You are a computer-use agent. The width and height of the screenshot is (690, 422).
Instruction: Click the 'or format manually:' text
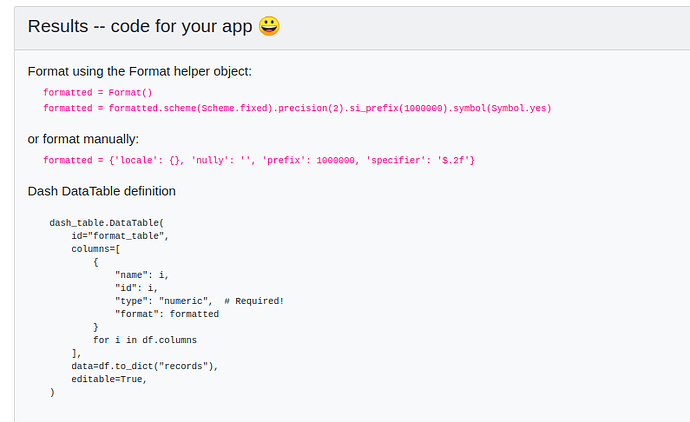[83, 139]
